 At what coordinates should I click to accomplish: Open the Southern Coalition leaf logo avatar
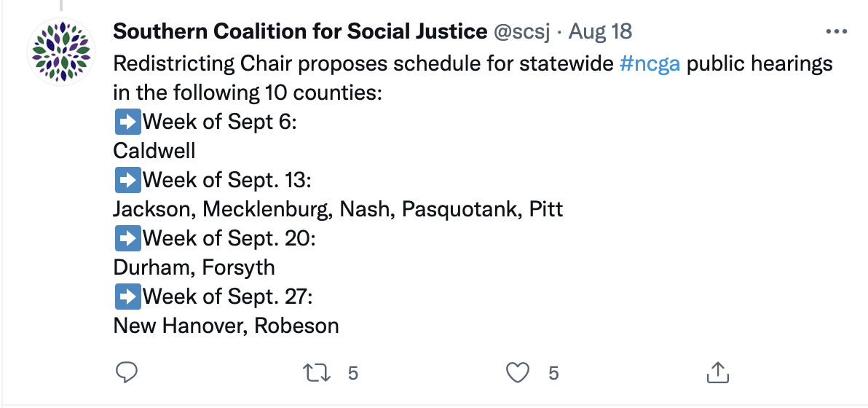coord(61,51)
